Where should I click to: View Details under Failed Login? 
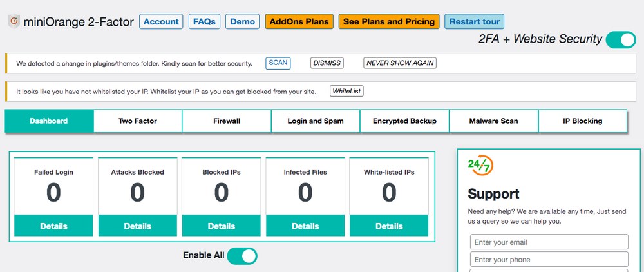coord(53,226)
